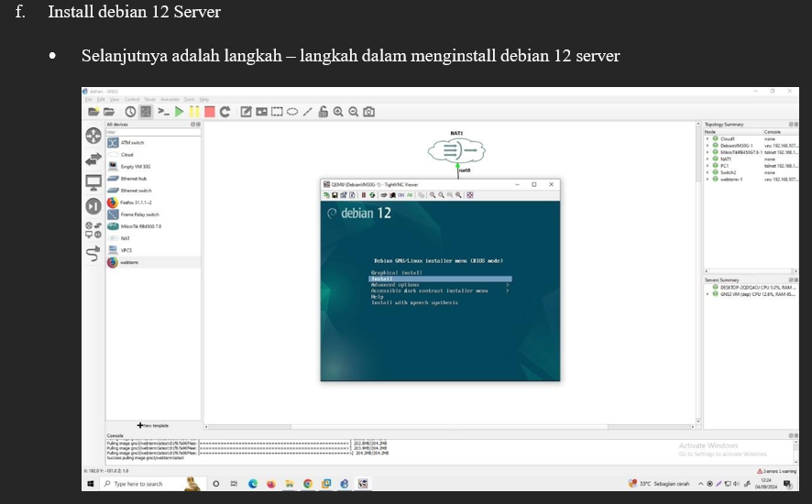Expand Switch2 node in Topology Summary
This screenshot has width=812, height=504.
tap(708, 172)
